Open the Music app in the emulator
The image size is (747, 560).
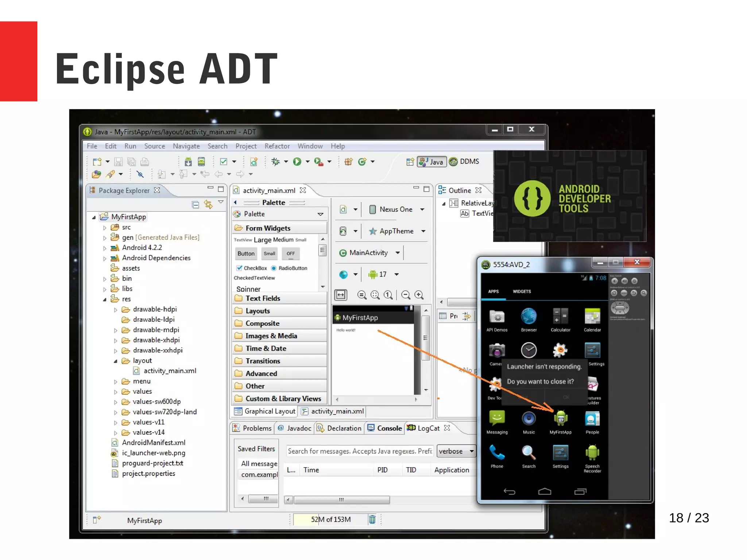[x=529, y=422]
